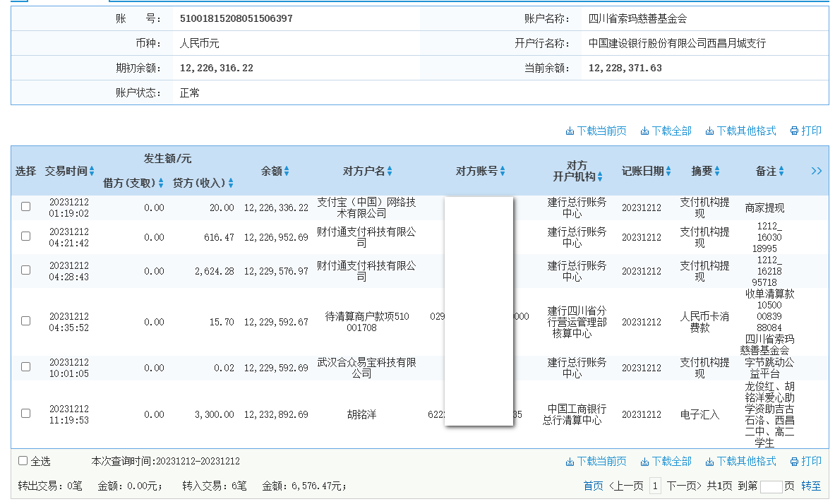Click bottom 打印 print link
This screenshot has height=504, width=835.
pyautogui.click(x=806, y=462)
